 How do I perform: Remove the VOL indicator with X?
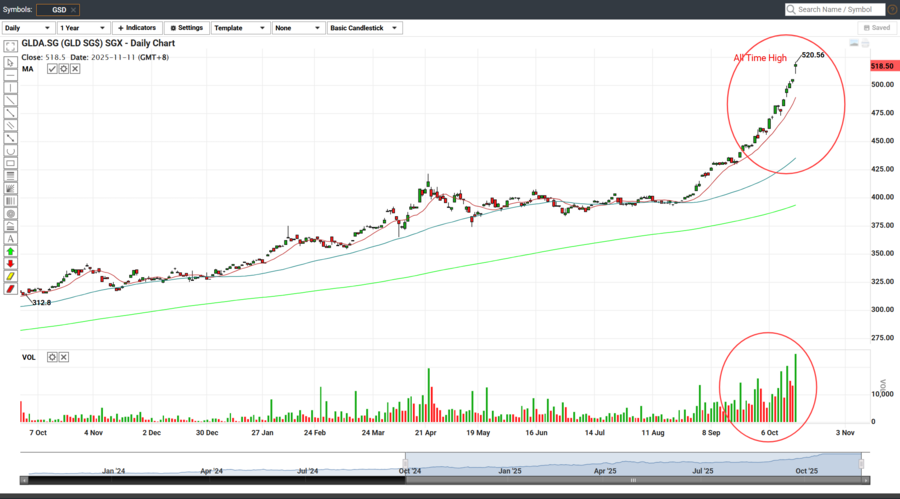(64, 357)
